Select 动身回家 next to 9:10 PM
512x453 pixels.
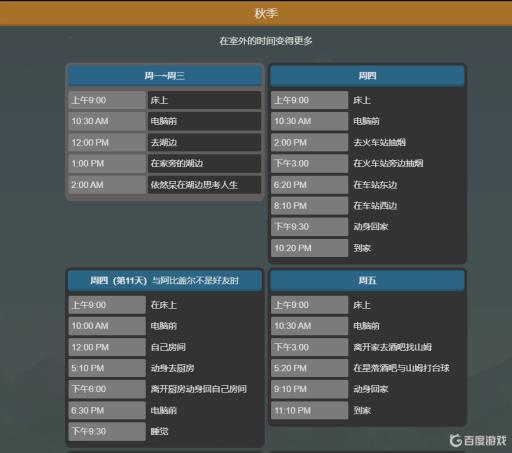point(371,389)
